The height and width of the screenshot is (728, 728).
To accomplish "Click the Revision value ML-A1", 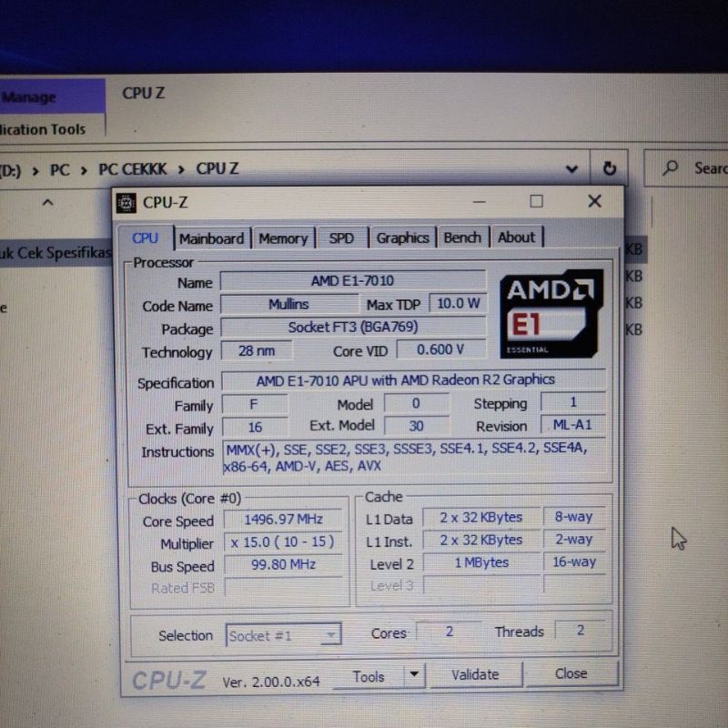I will tap(573, 425).
